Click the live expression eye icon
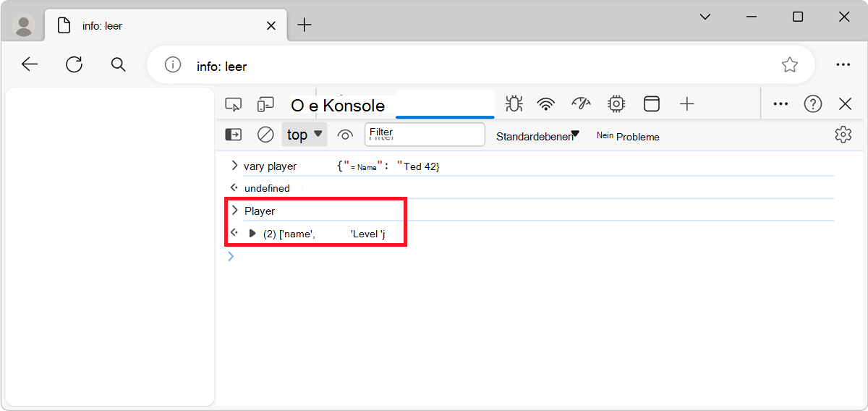This screenshot has width=868, height=411. pyautogui.click(x=345, y=135)
